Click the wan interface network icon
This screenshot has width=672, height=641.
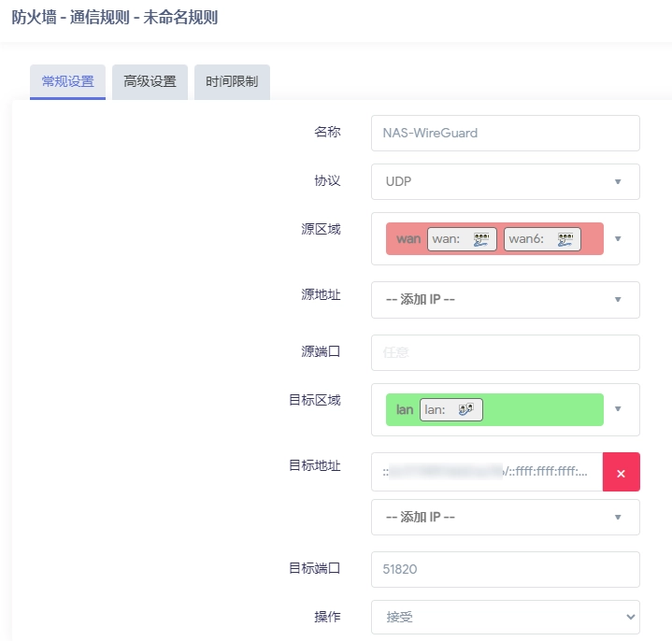(481, 239)
